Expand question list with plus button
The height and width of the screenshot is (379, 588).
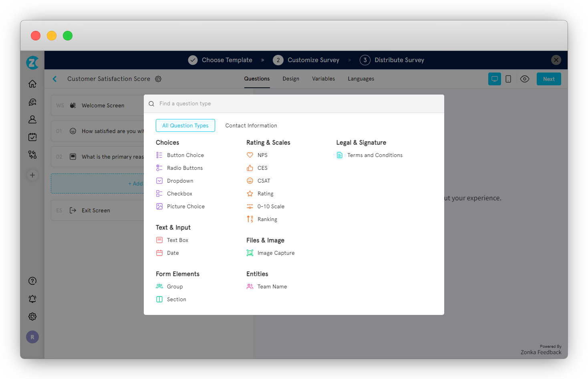click(x=32, y=175)
